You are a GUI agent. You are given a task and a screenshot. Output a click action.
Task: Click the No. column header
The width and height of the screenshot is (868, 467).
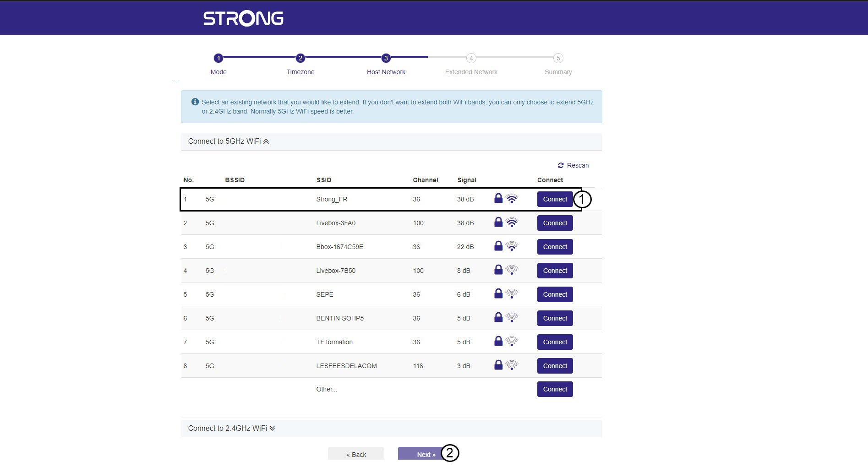click(x=189, y=180)
